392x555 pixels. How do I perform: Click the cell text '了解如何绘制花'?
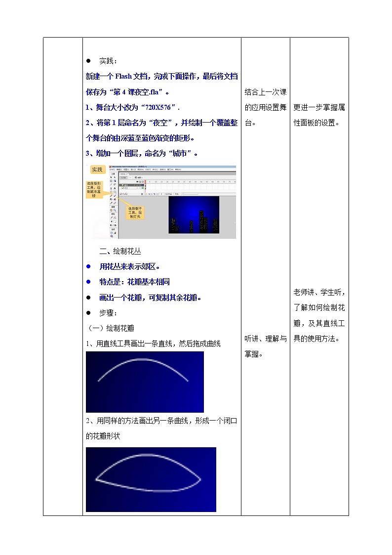tap(319, 307)
